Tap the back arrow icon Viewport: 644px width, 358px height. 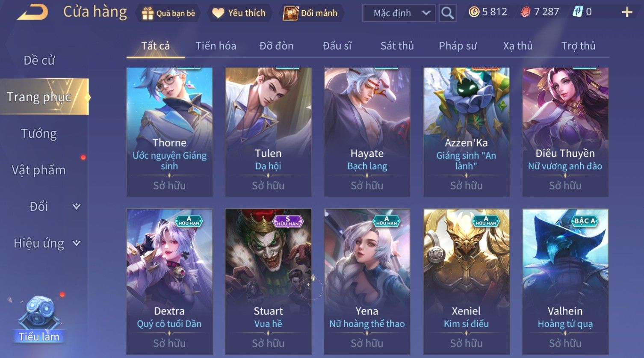coord(32,13)
